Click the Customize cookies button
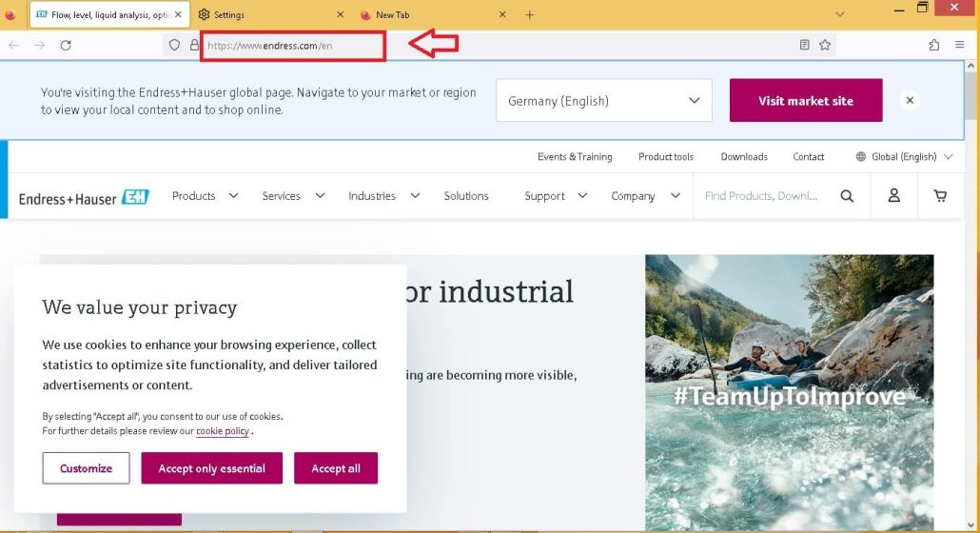980x533 pixels. [87, 468]
